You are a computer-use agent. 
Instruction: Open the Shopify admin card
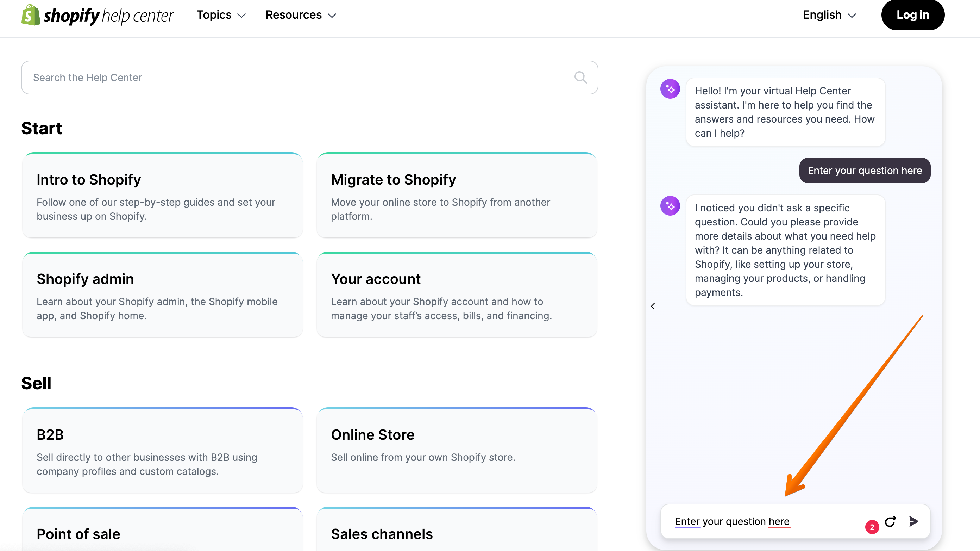pos(162,295)
